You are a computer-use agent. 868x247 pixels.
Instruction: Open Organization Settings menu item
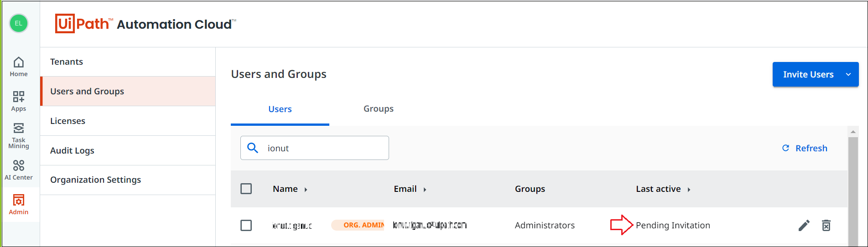[128, 180]
